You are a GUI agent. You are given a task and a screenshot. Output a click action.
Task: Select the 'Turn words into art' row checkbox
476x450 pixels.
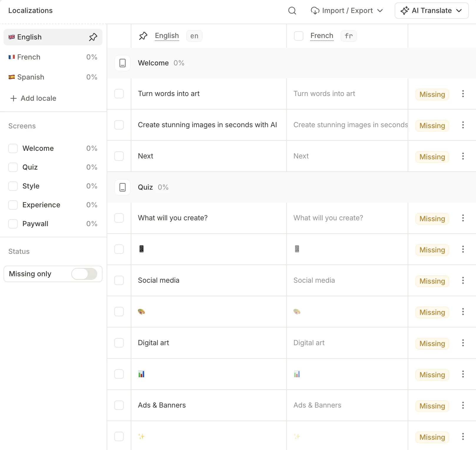coord(119,94)
